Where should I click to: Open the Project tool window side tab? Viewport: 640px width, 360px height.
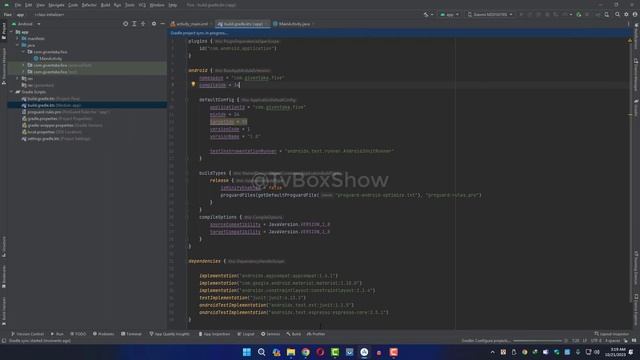(4, 32)
